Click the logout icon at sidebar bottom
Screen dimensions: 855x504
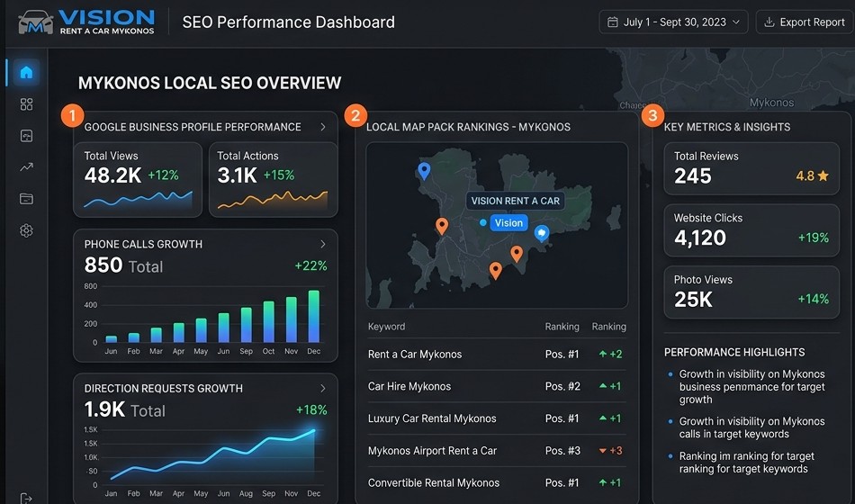[26, 498]
